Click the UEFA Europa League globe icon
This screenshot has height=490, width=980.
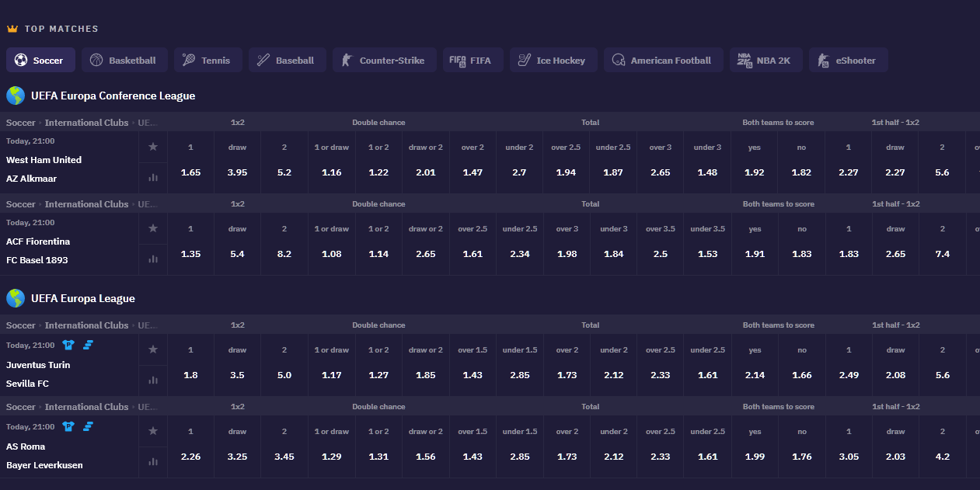coord(16,298)
